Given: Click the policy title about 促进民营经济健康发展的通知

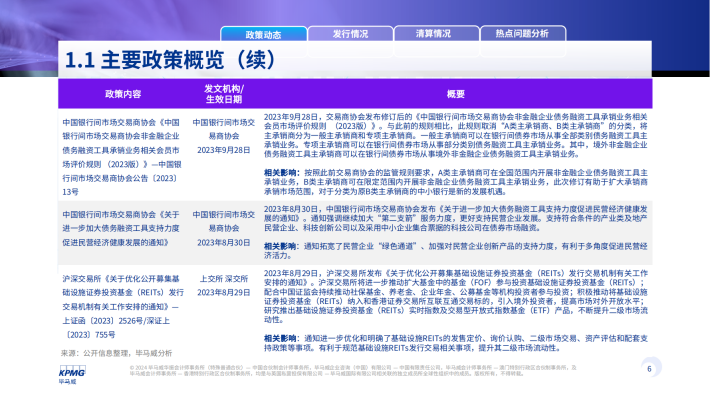Looking at the screenshot, I should [121, 228].
